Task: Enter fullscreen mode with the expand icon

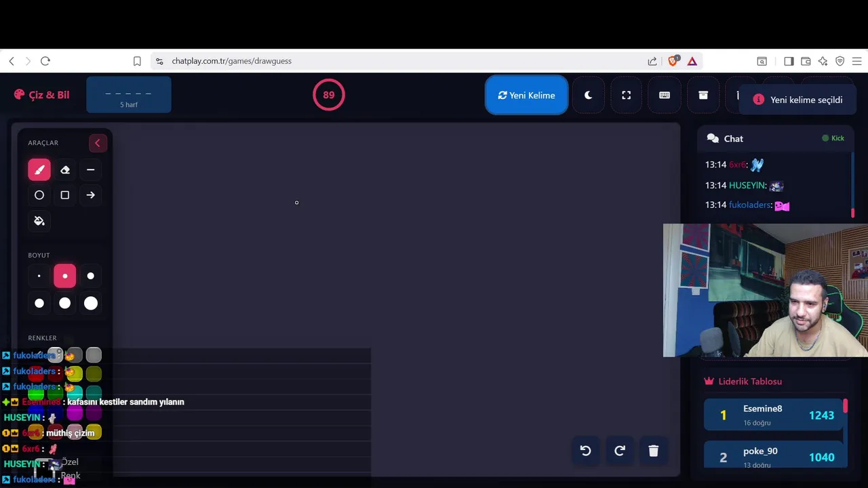Action: pyautogui.click(x=627, y=96)
